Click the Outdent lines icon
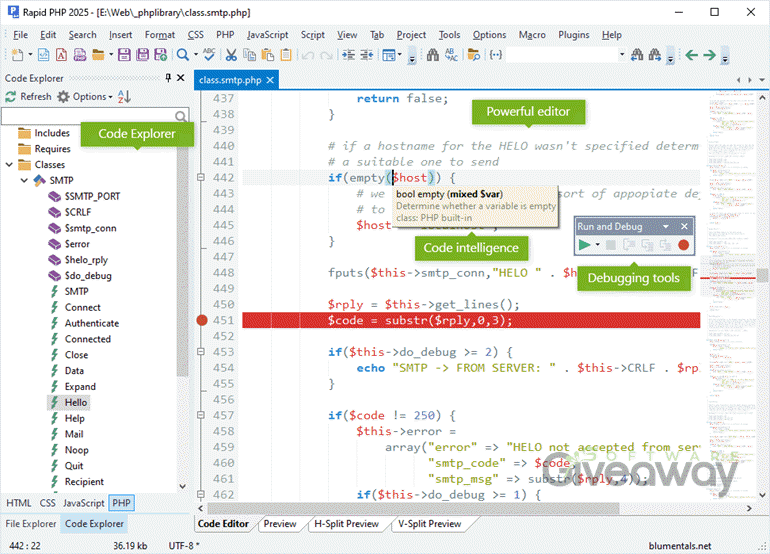Screen dimensions: 770x554 tap(367, 55)
